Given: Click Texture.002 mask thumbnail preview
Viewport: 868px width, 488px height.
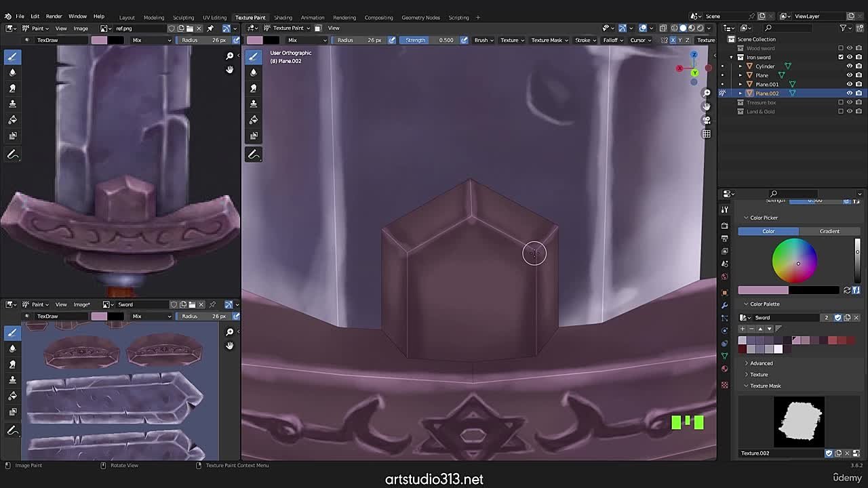Looking at the screenshot, I should pyautogui.click(x=799, y=422).
